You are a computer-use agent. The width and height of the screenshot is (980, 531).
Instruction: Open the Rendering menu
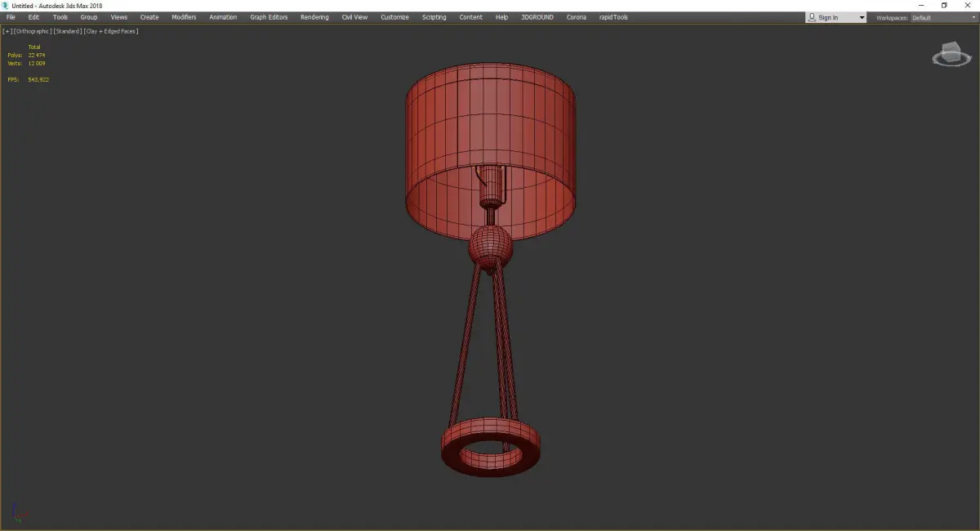click(x=314, y=17)
